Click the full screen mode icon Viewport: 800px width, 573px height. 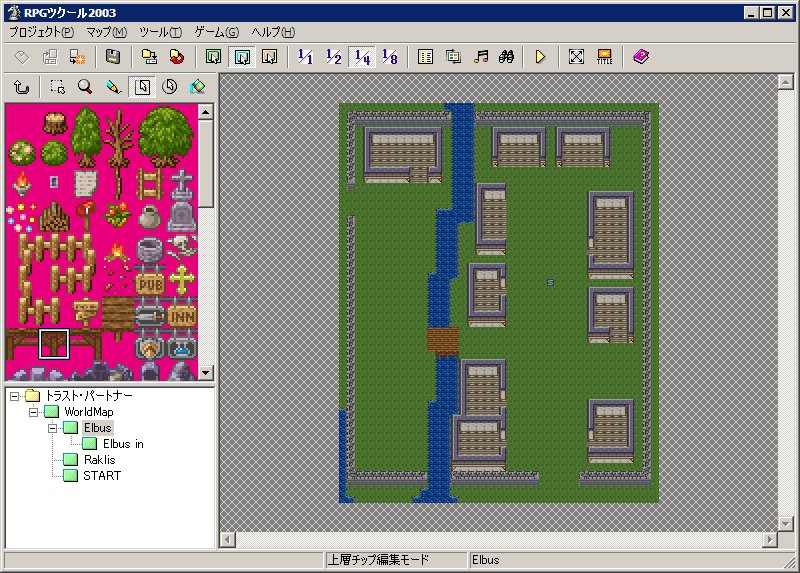tap(576, 57)
